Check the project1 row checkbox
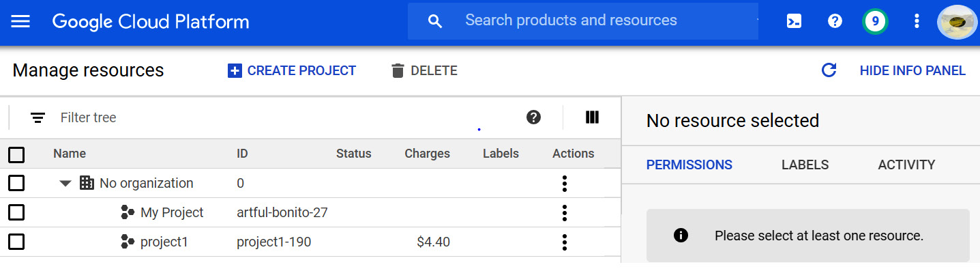 tap(16, 242)
